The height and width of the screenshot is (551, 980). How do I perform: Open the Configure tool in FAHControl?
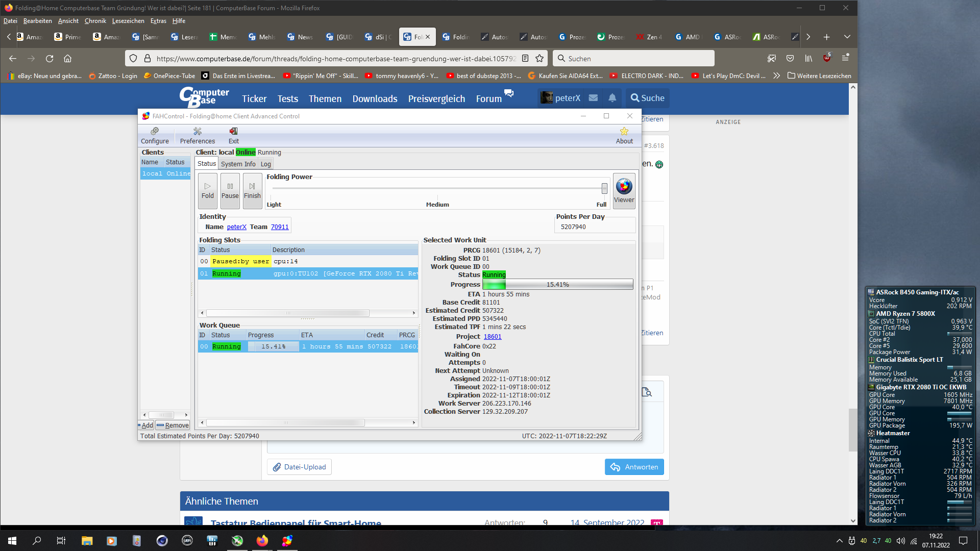coord(155,136)
